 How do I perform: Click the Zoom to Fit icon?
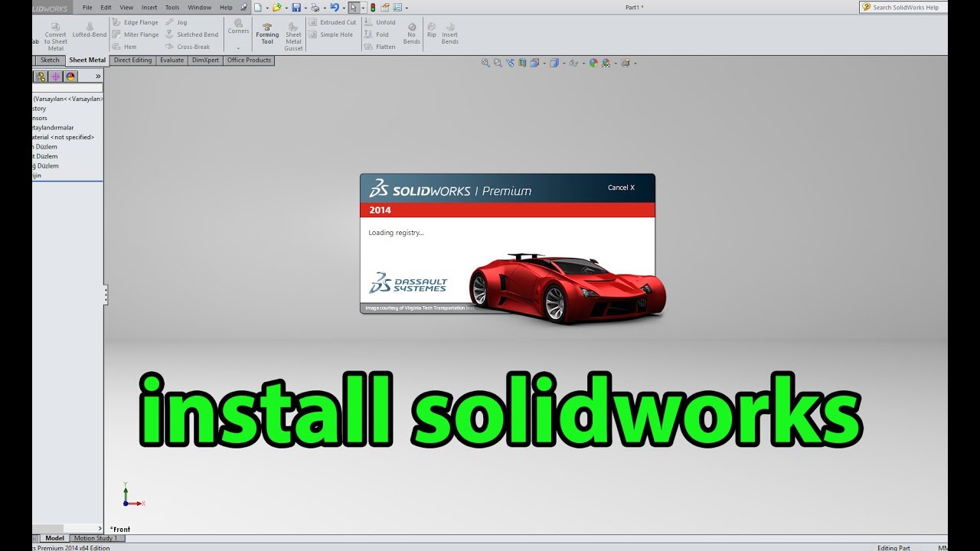(x=486, y=63)
